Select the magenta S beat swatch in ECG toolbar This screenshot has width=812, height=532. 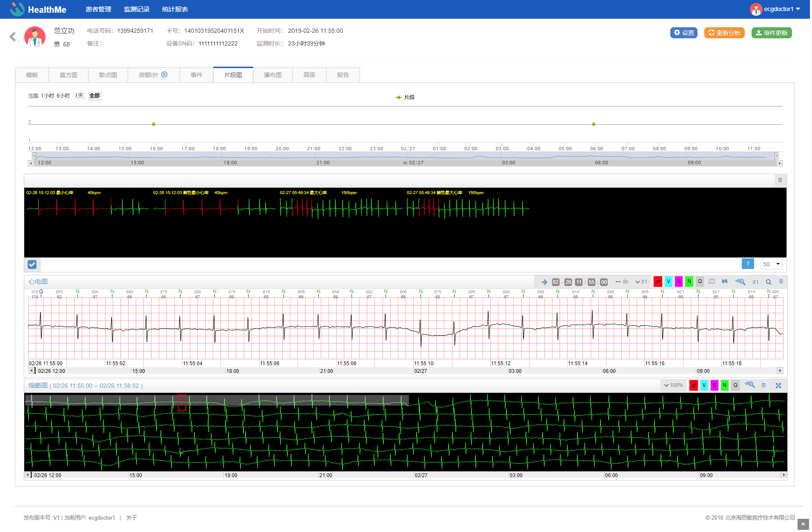(x=679, y=282)
